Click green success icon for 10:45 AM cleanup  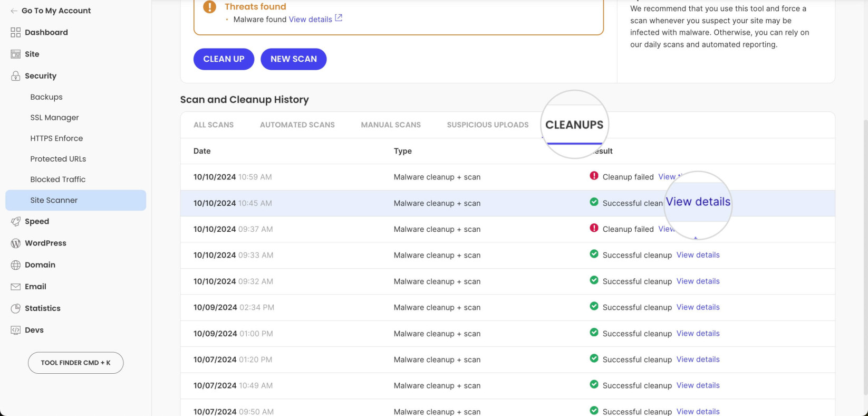(594, 202)
